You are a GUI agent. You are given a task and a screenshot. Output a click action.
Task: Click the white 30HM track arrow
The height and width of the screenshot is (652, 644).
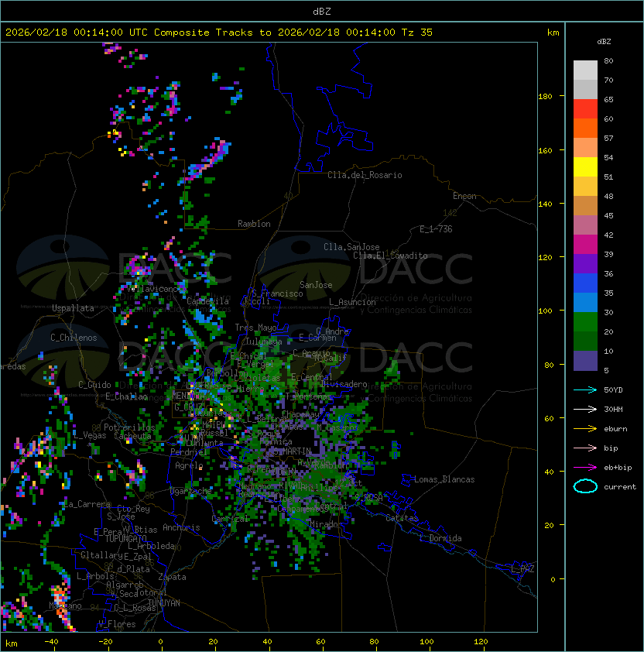pyautogui.click(x=585, y=409)
